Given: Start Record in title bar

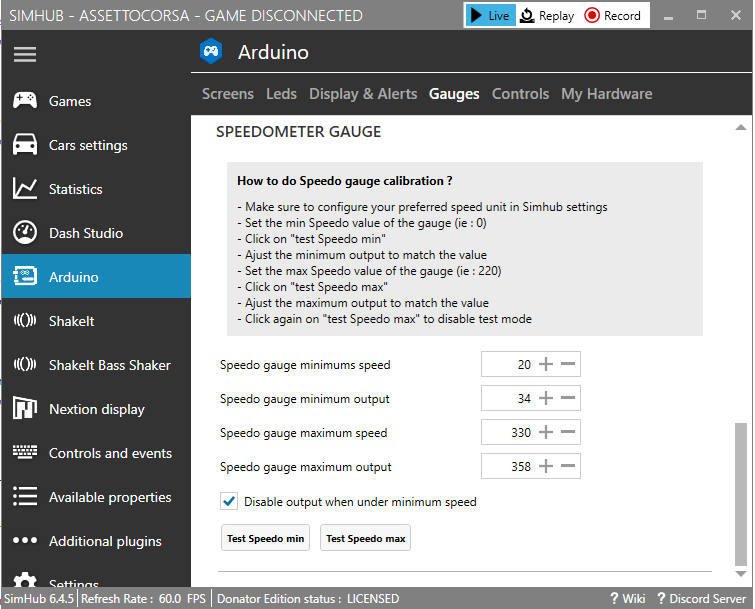Looking at the screenshot, I should coord(613,15).
